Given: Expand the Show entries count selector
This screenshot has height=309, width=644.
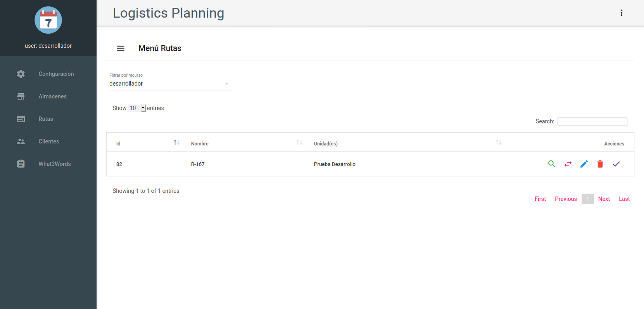Looking at the screenshot, I should point(137,108).
